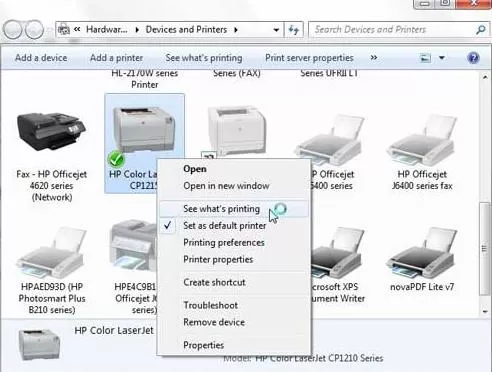The width and height of the screenshot is (492, 372).
Task: Click the navigation Forward arrow button
Action: [35, 30]
